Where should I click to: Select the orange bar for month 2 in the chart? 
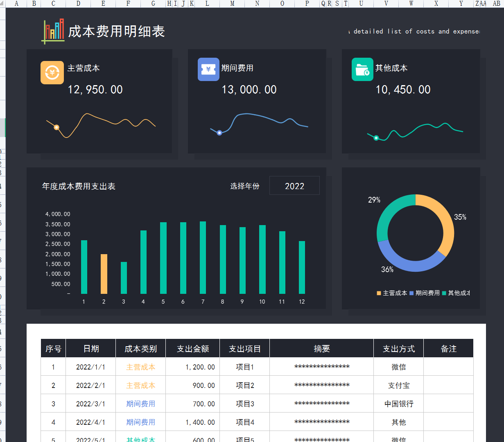pyautogui.click(x=104, y=274)
